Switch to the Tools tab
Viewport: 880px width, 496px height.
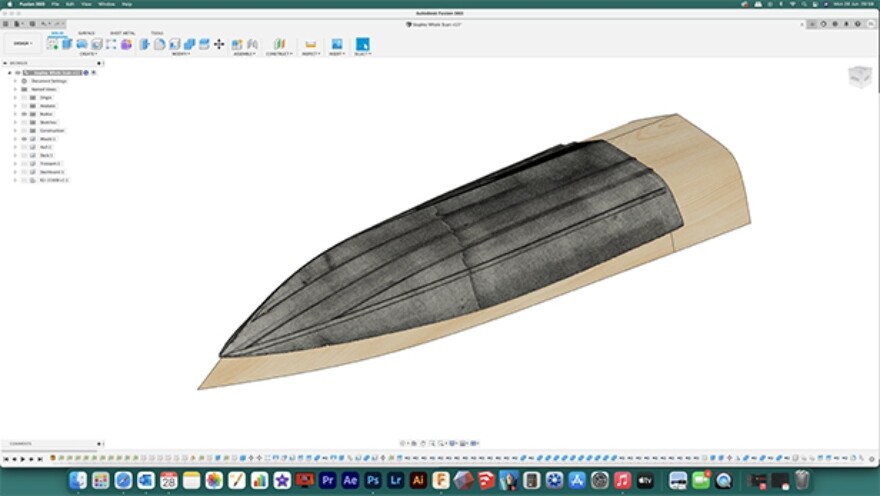[x=157, y=33]
